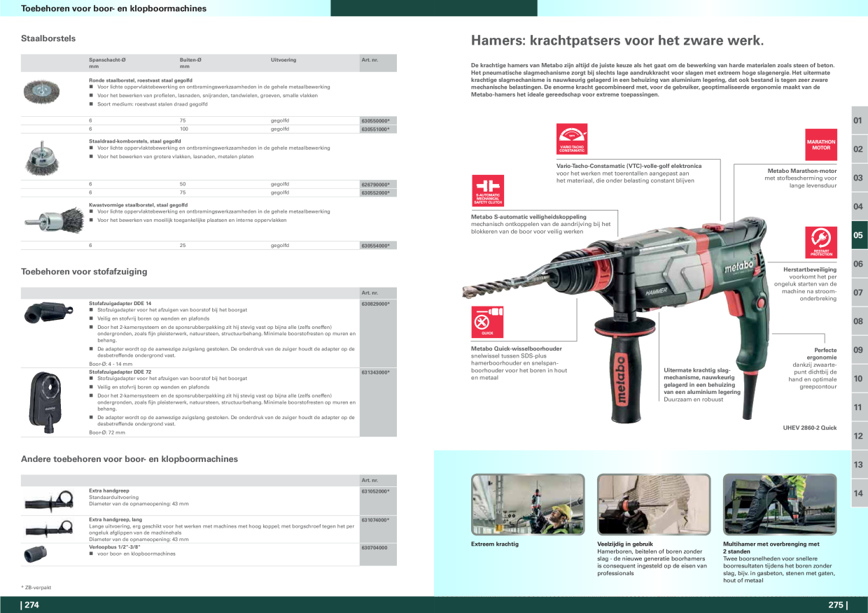The width and height of the screenshot is (868, 613).
Task: Click article number 631074000*
Action: click(x=375, y=520)
